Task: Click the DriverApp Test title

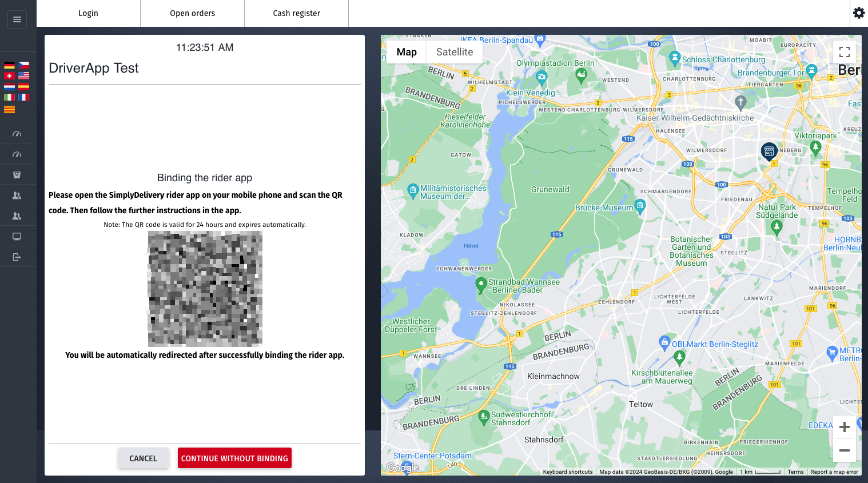Action: 94,68
